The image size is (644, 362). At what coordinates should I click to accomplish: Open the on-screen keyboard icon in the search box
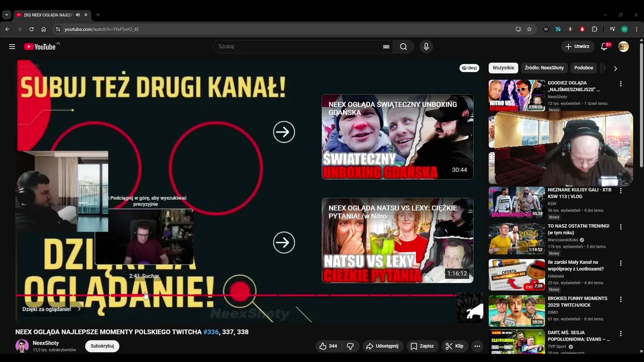pyautogui.click(x=386, y=47)
